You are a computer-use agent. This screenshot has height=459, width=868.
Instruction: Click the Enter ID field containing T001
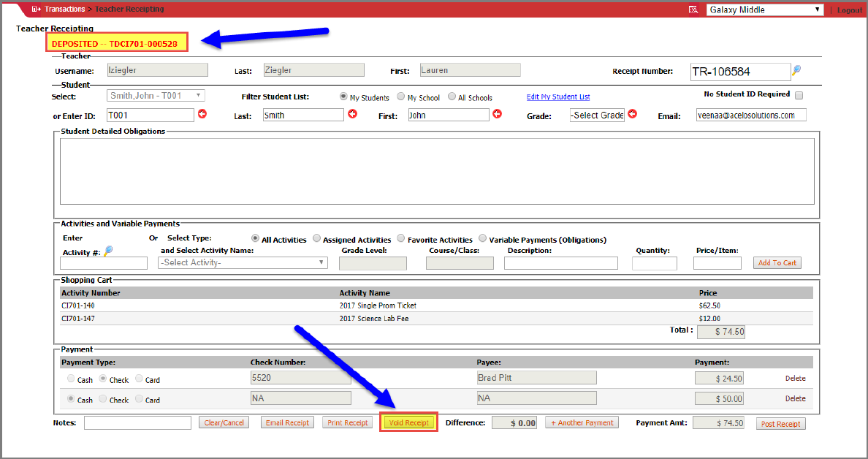(x=150, y=115)
